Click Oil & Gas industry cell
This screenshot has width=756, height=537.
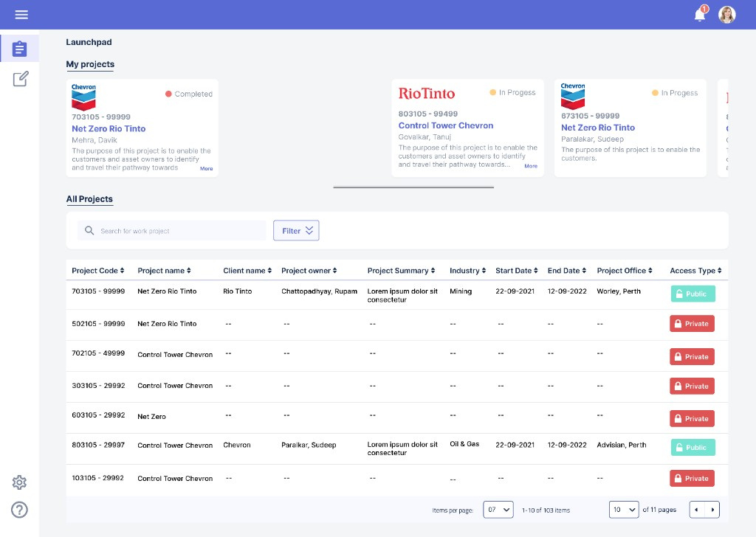point(464,444)
